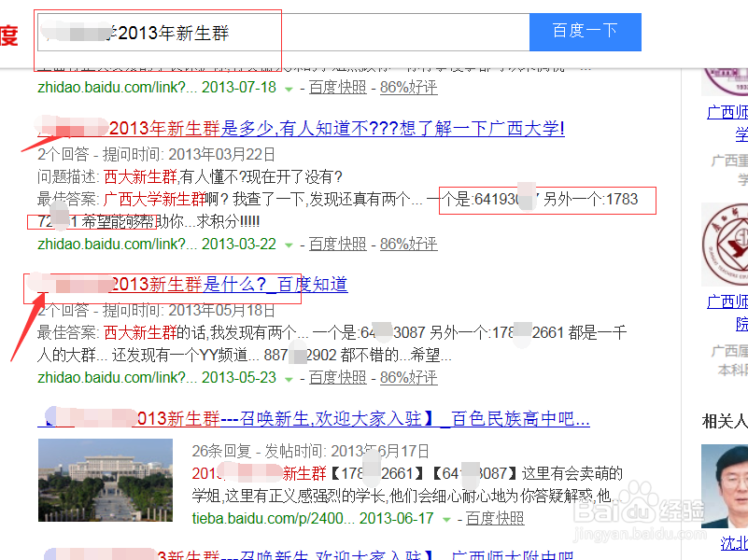Click the university seal emblem in right sidebar
Screen dimensions: 748x560
coord(727,244)
